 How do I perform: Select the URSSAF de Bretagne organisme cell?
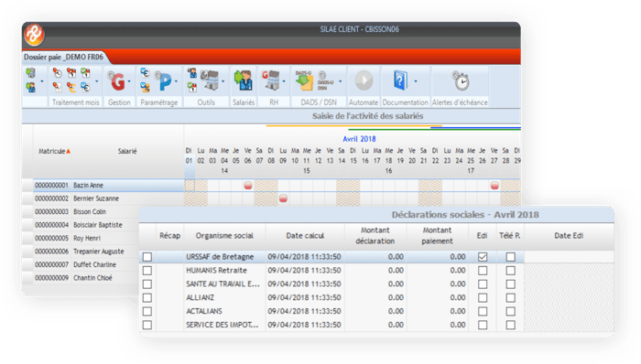tap(224, 257)
